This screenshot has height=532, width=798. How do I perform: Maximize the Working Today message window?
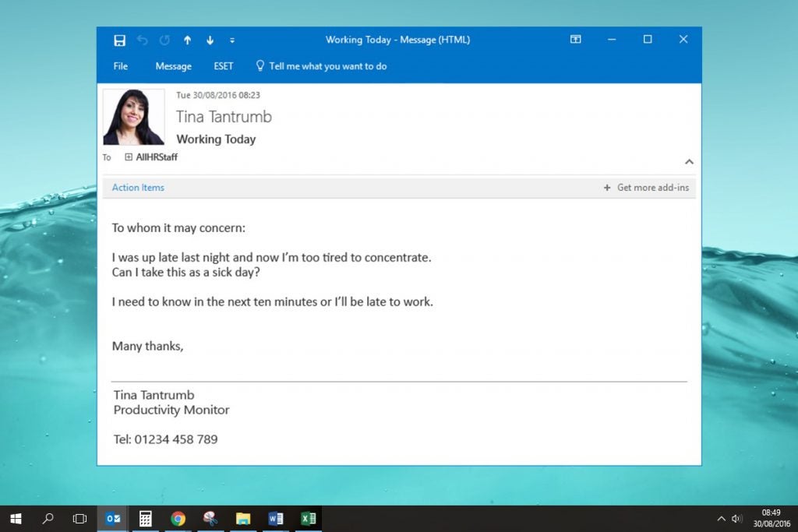click(648, 39)
